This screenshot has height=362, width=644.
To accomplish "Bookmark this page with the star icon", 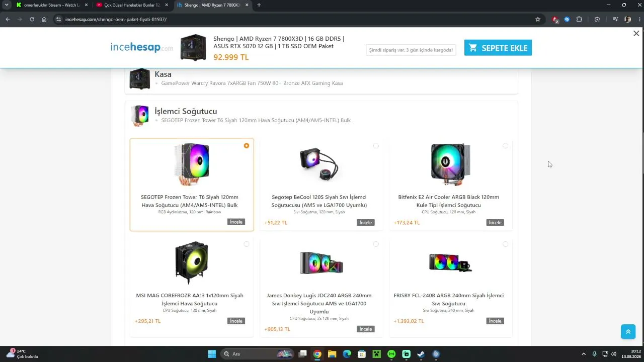I will coord(538,19).
